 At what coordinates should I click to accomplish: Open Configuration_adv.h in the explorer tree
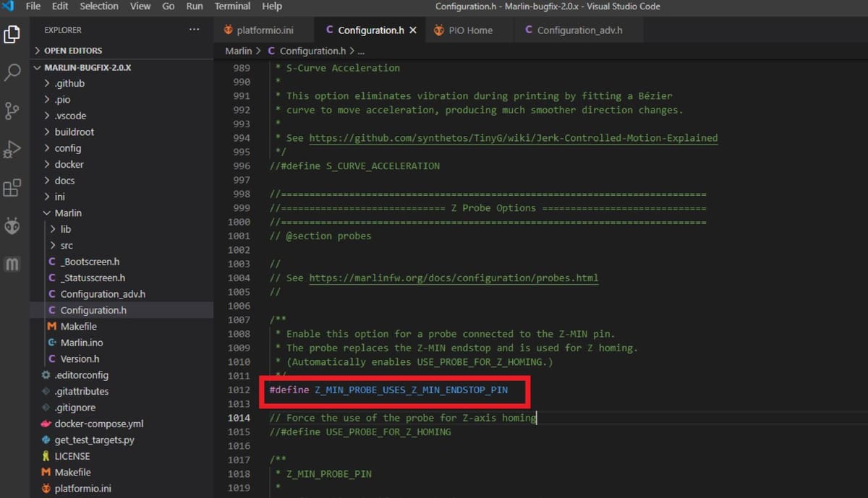(x=103, y=294)
